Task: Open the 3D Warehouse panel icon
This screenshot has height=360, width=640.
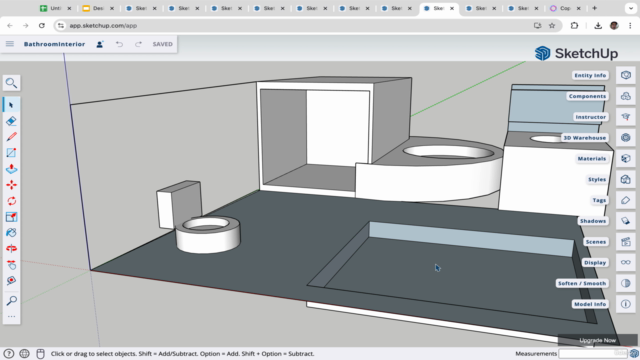Action: coord(626,138)
